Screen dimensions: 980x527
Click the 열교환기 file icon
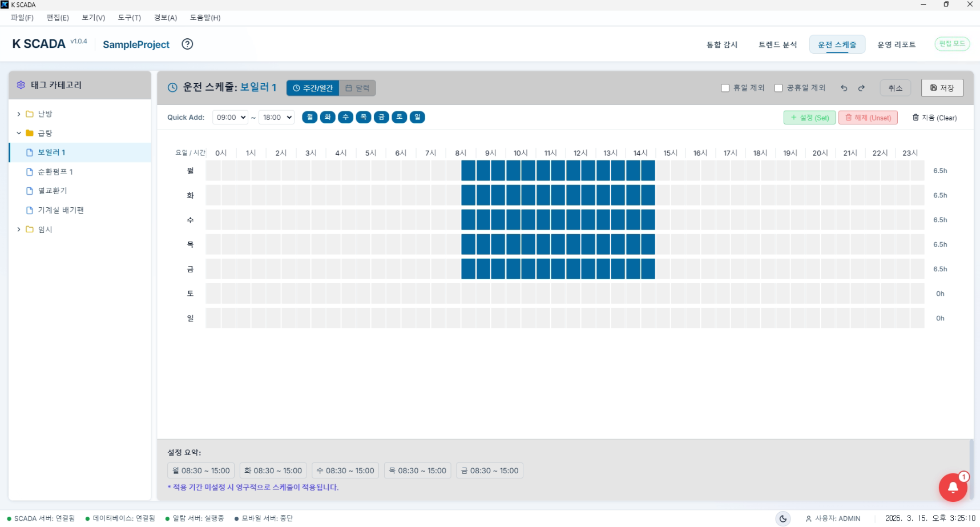(x=30, y=191)
